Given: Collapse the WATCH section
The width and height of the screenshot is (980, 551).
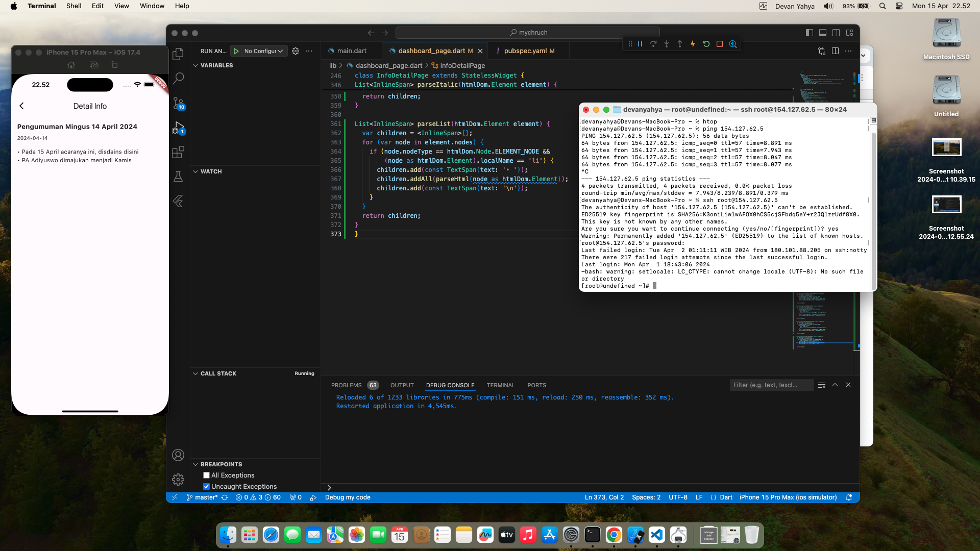Looking at the screenshot, I should [195, 171].
